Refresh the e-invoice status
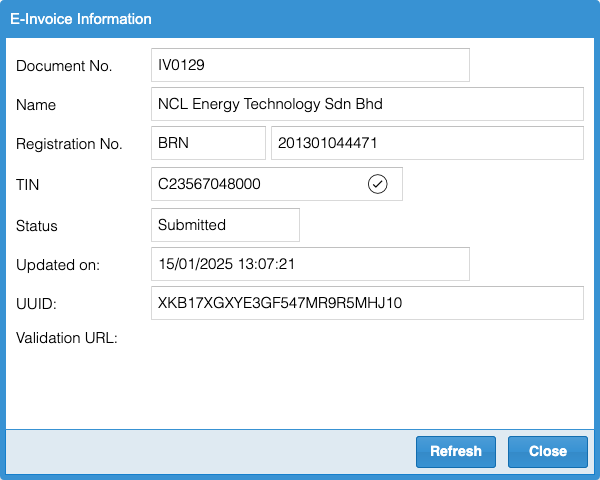 (x=456, y=452)
